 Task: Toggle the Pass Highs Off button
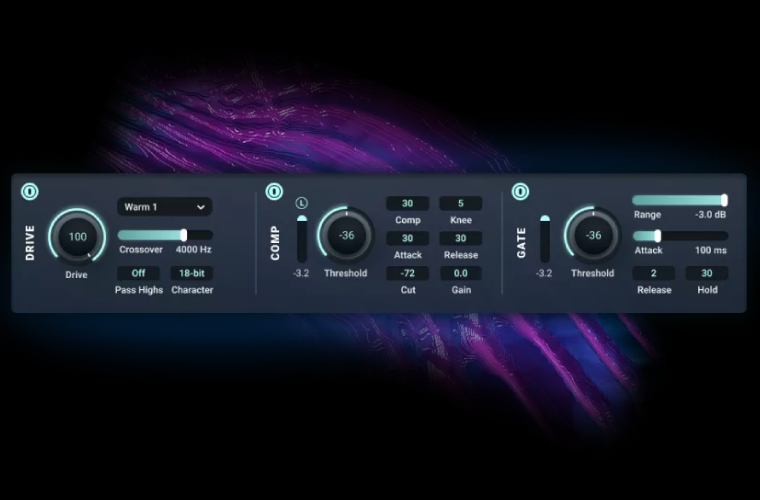(138, 273)
